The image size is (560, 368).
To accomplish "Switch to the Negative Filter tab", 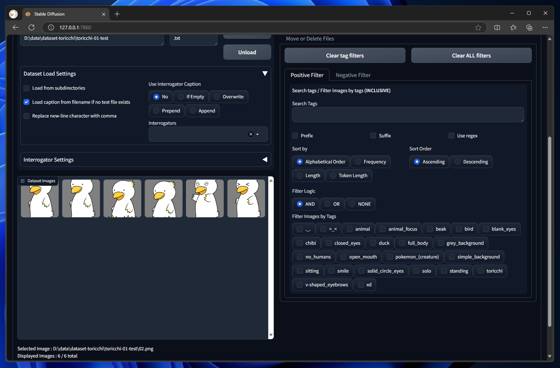I will (x=353, y=75).
